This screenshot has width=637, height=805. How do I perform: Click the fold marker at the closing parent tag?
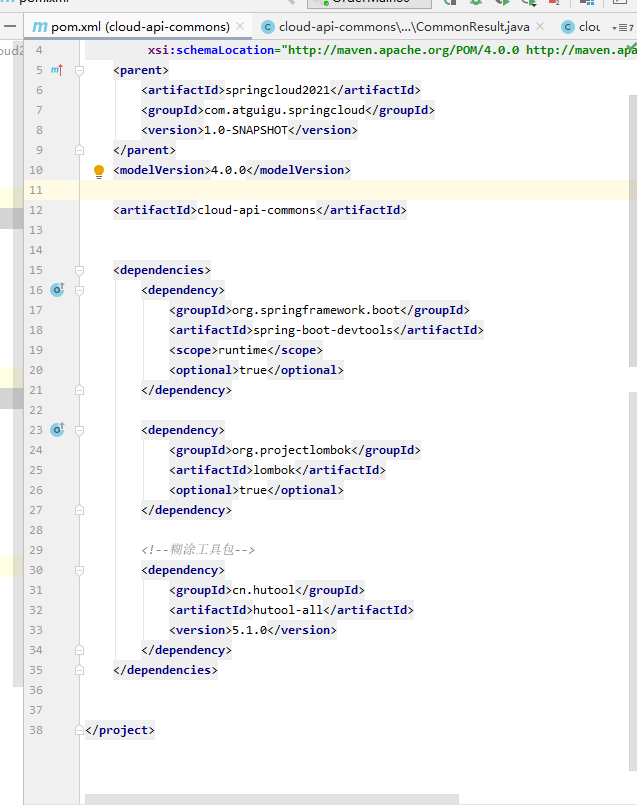[x=80, y=150]
